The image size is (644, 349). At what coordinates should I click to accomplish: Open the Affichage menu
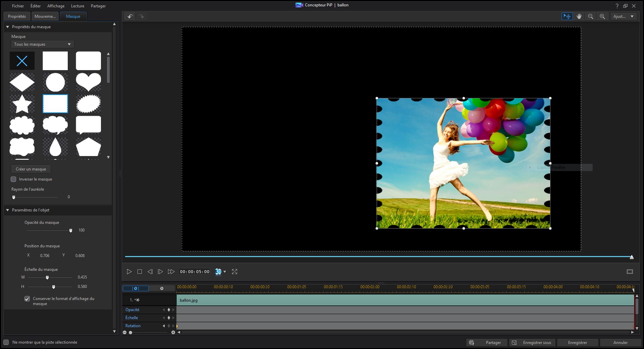coord(56,6)
